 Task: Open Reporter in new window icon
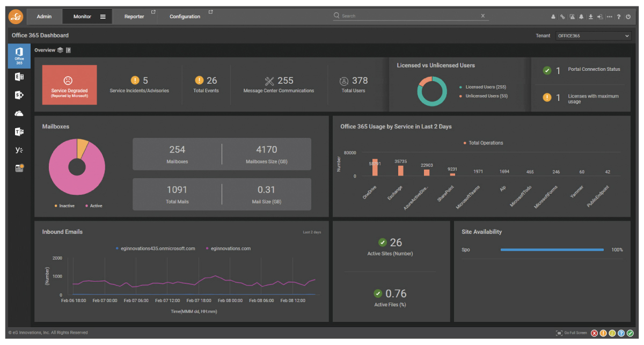(153, 12)
